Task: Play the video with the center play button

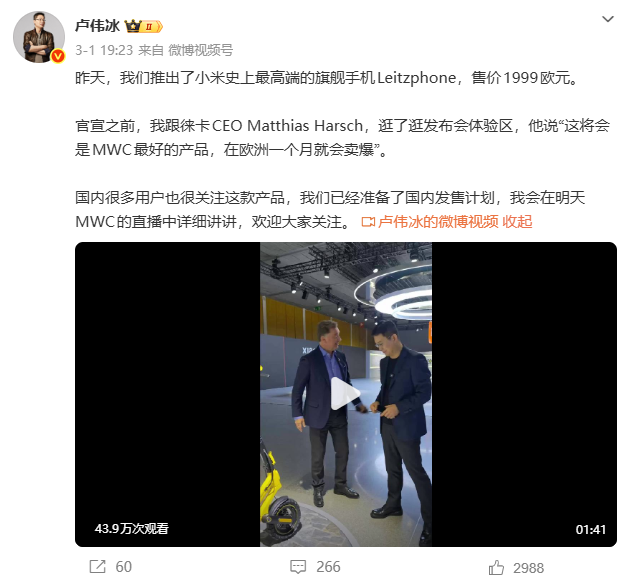Action: click(345, 394)
